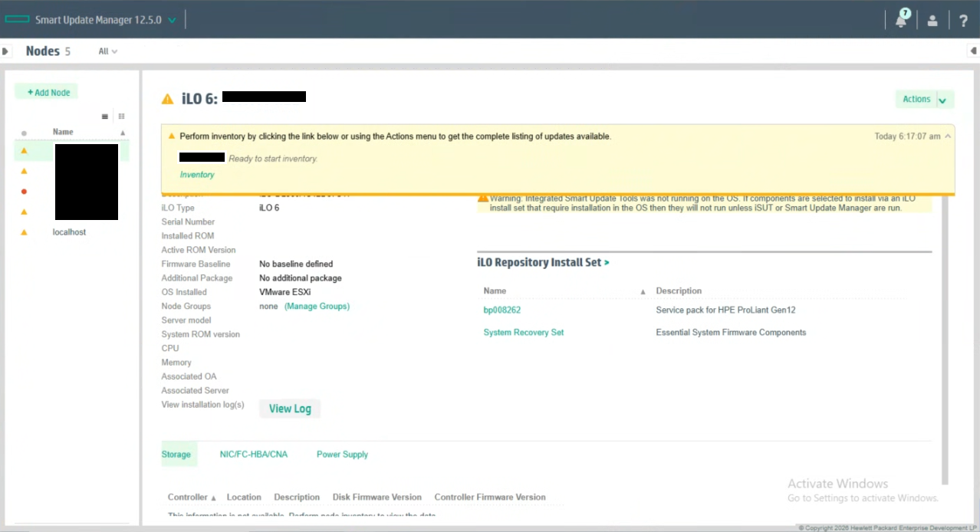Switch node list to list view icon
This screenshot has height=532, width=980.
pos(105,117)
